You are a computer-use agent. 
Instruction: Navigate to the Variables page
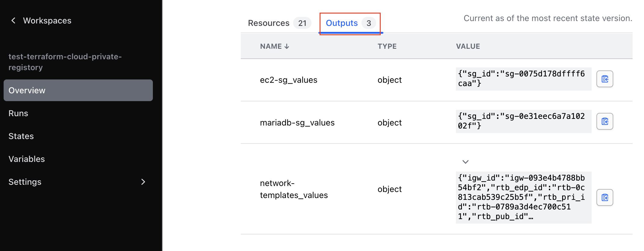(26, 159)
